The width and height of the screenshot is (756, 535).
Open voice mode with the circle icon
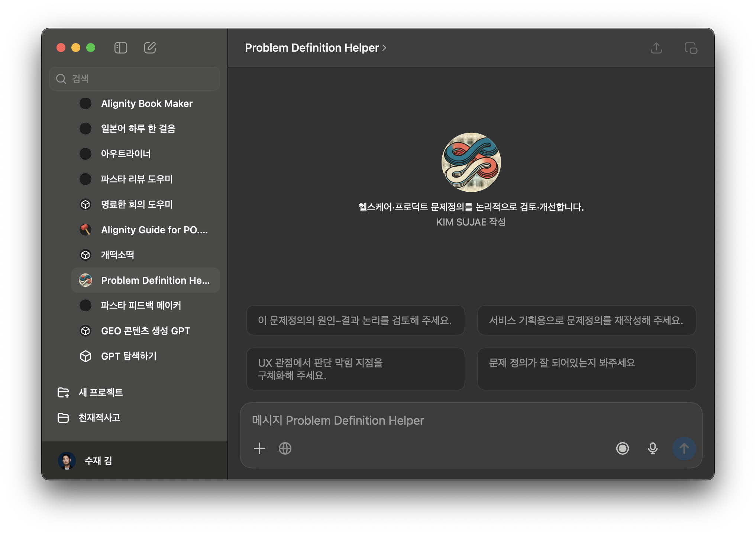tap(623, 448)
